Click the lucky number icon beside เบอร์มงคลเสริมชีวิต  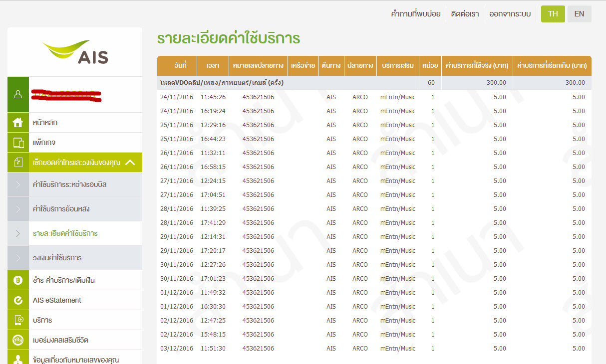pyautogui.click(x=18, y=340)
